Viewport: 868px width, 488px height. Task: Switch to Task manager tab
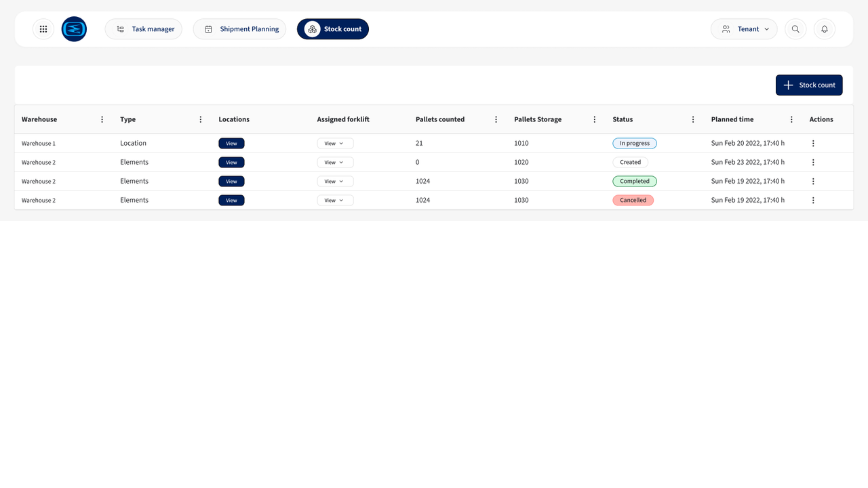pyautogui.click(x=144, y=29)
